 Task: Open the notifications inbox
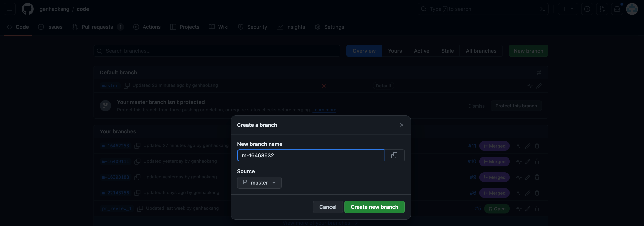(x=617, y=9)
